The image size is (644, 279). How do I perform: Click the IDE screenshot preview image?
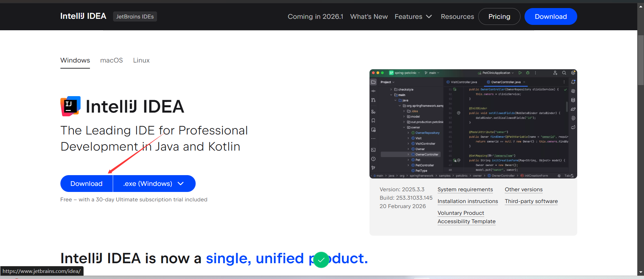click(x=473, y=124)
